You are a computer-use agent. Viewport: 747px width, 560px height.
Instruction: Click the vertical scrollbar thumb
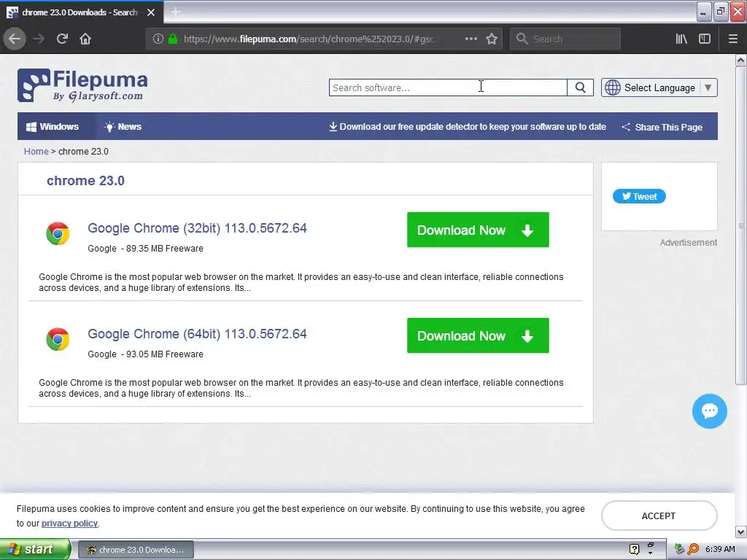coord(740,225)
